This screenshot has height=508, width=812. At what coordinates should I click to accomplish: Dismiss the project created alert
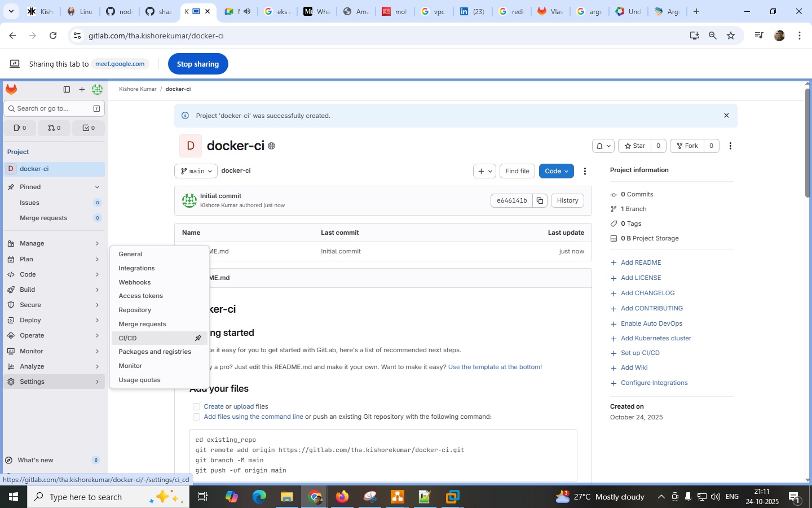726,116
